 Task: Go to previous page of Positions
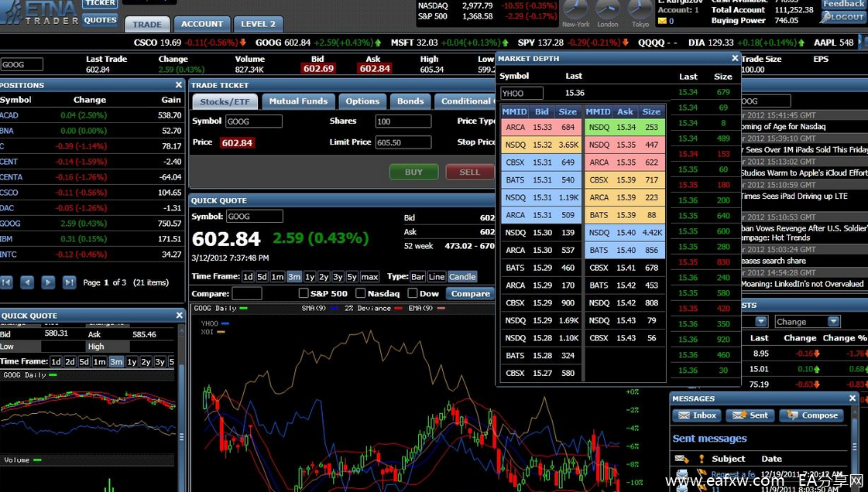[x=27, y=282]
